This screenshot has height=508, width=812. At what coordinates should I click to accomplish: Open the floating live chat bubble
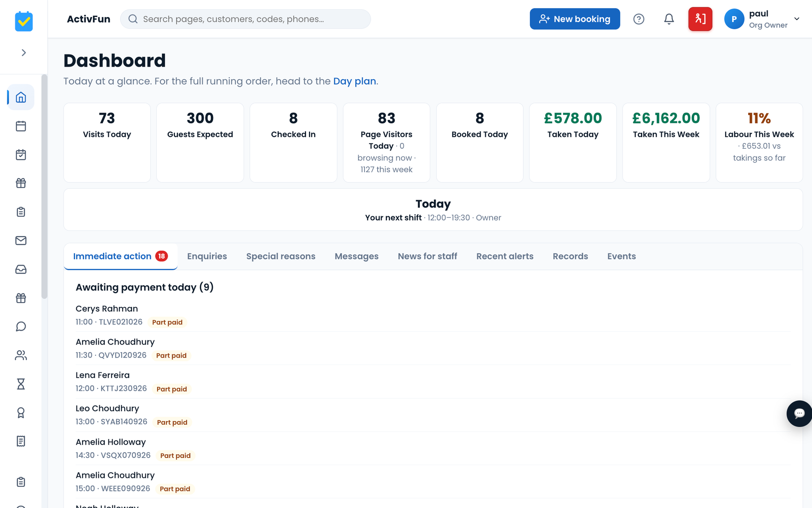pyautogui.click(x=799, y=413)
